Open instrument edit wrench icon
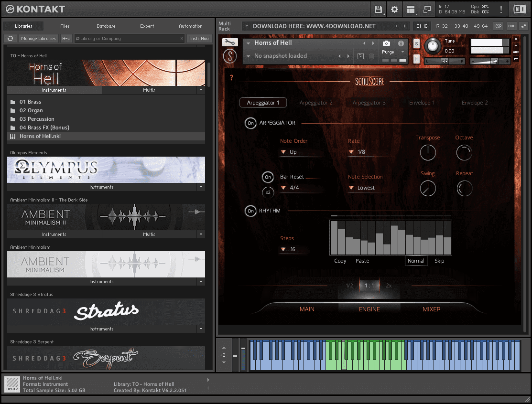 coord(230,43)
